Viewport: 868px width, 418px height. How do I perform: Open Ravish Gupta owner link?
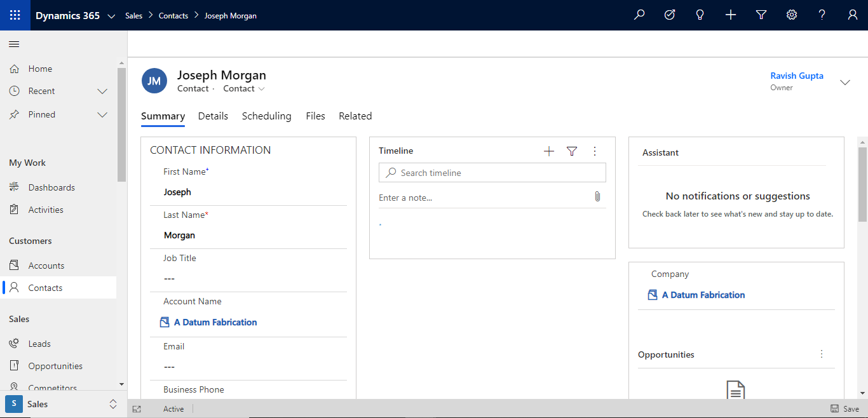tap(797, 76)
